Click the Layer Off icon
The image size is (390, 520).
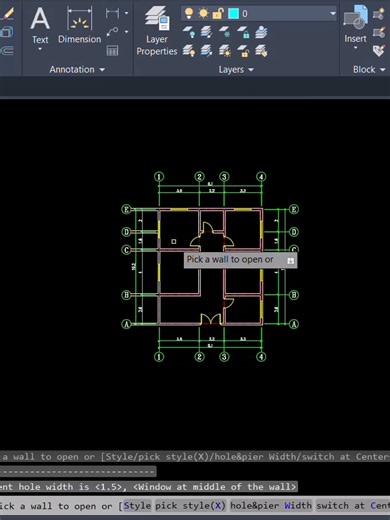(189, 32)
